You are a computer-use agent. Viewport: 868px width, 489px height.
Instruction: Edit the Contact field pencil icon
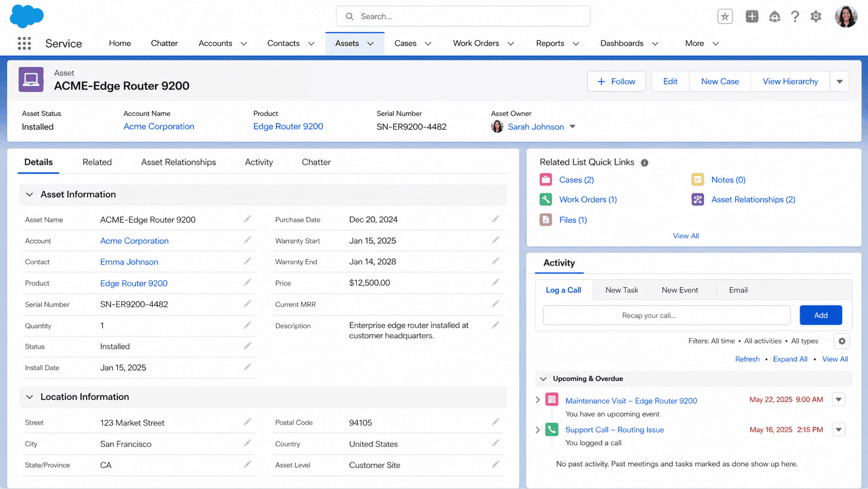pyautogui.click(x=248, y=261)
